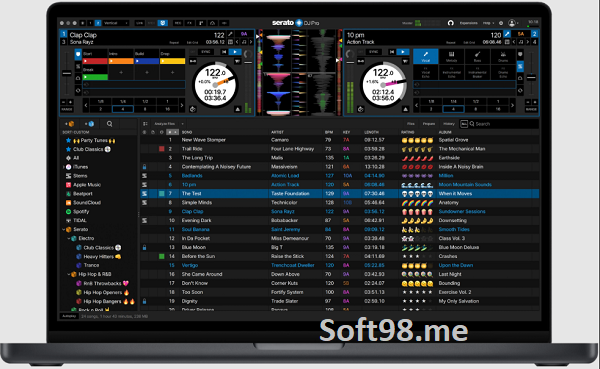600x369 pixels.
Task: Click the Expansions button in top bar
Action: pyautogui.click(x=469, y=23)
